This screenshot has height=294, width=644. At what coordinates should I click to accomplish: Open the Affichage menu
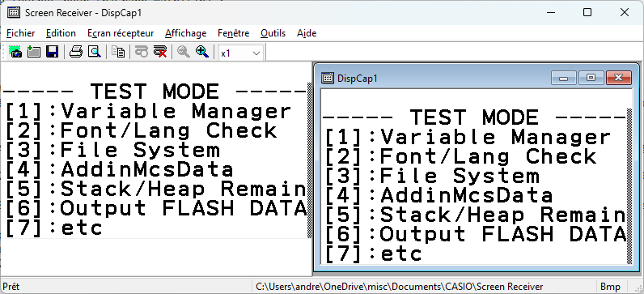point(185,33)
